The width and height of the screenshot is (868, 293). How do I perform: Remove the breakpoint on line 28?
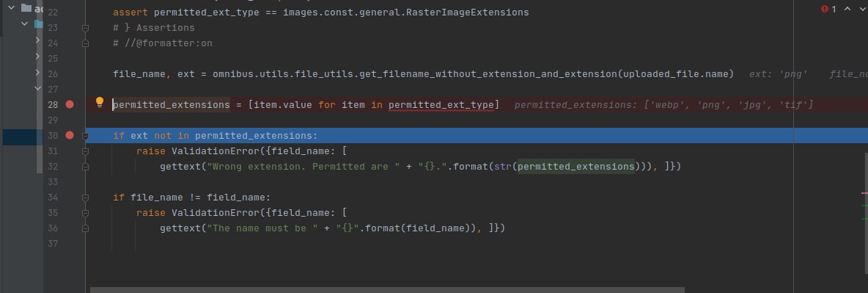[69, 104]
